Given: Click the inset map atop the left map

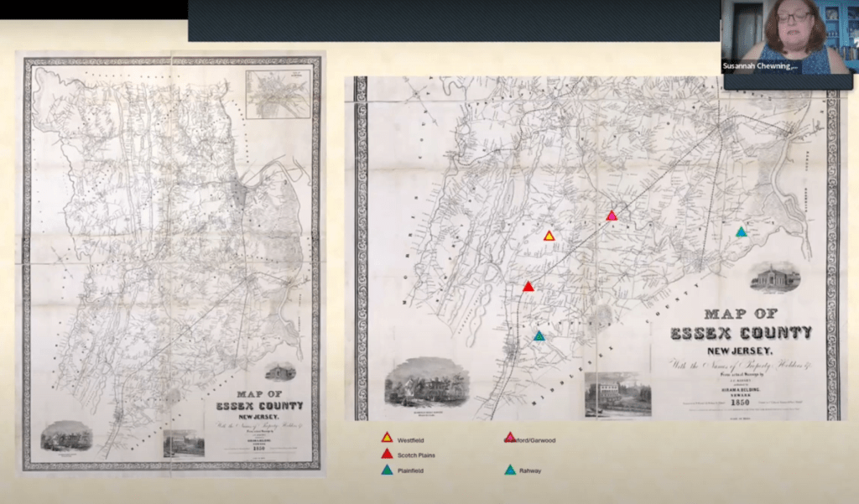Looking at the screenshot, I should (278, 93).
